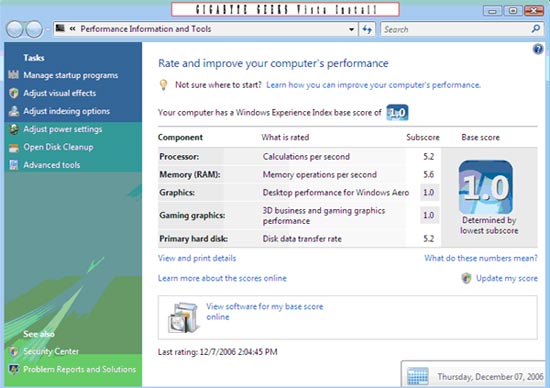
Task: Click the double chevron in the address bar
Action: (73, 29)
